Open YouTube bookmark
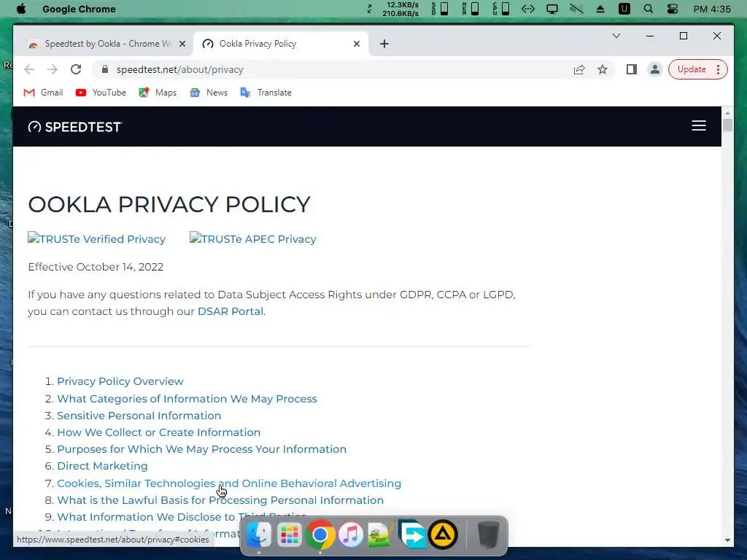Screen dimensions: 747x560 coord(101,93)
